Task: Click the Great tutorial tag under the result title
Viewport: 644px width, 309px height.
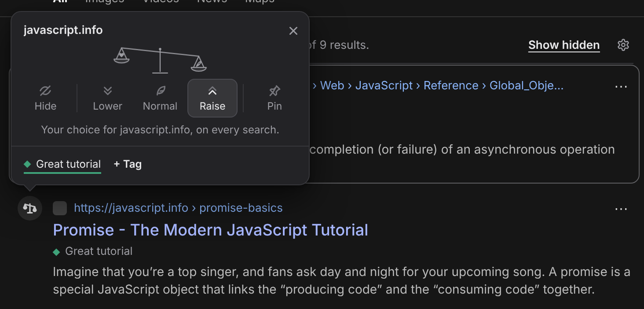Action: [x=93, y=251]
